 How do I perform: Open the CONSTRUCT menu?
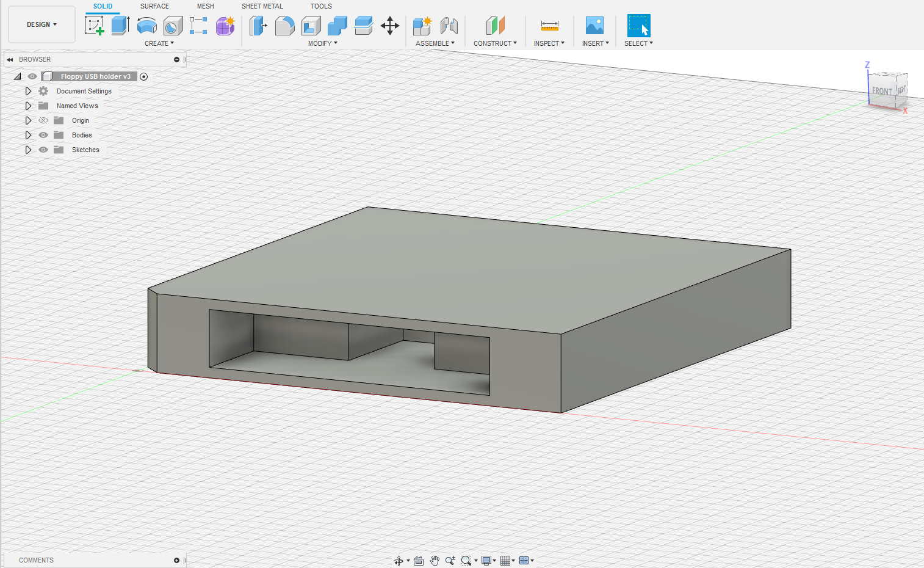pyautogui.click(x=495, y=43)
